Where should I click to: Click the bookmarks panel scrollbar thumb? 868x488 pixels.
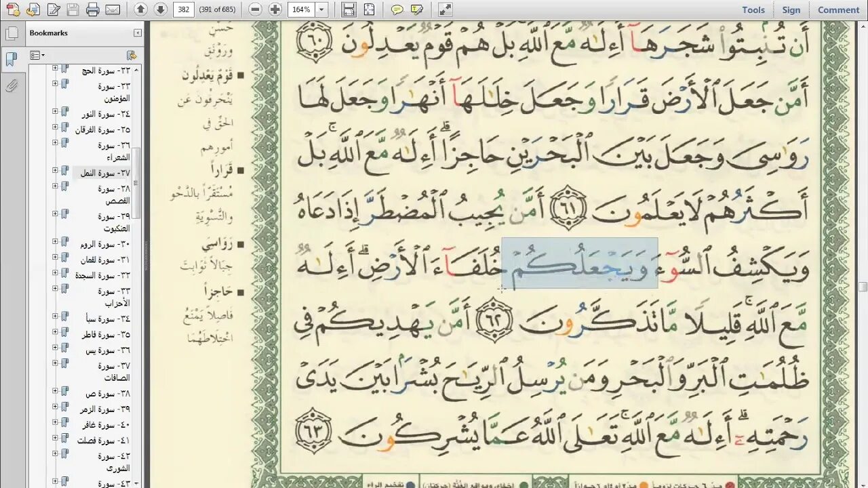[x=137, y=183]
